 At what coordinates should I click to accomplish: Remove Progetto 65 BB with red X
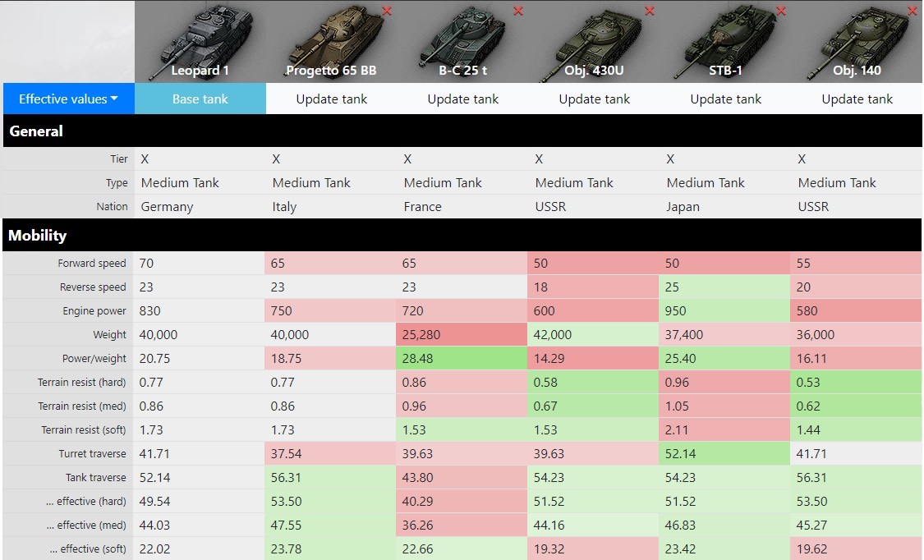(x=387, y=11)
